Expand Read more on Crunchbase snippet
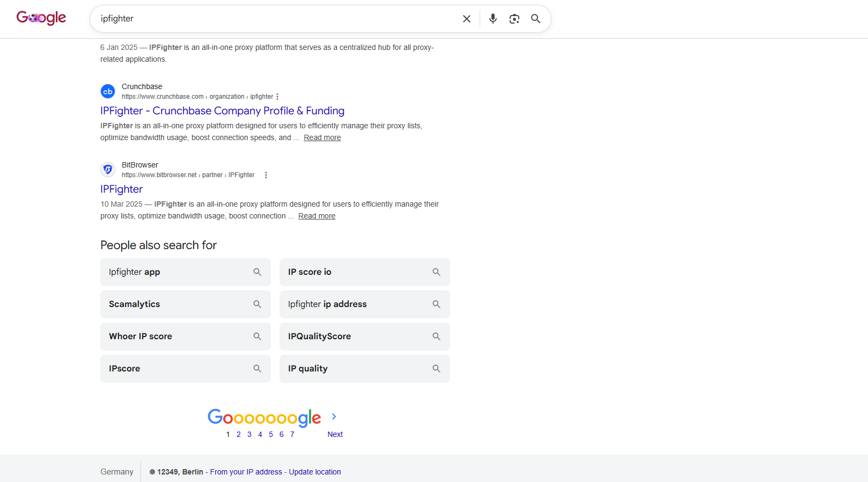This screenshot has height=482, width=868. tap(322, 137)
